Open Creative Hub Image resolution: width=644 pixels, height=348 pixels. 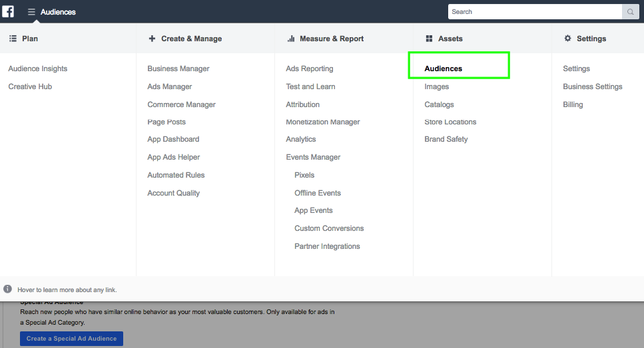(x=30, y=87)
